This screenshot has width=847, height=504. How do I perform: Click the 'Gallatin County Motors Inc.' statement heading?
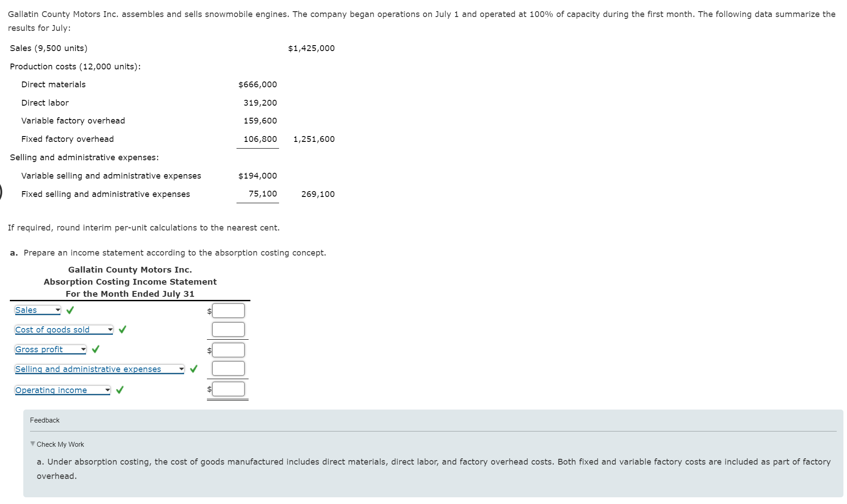(x=130, y=270)
